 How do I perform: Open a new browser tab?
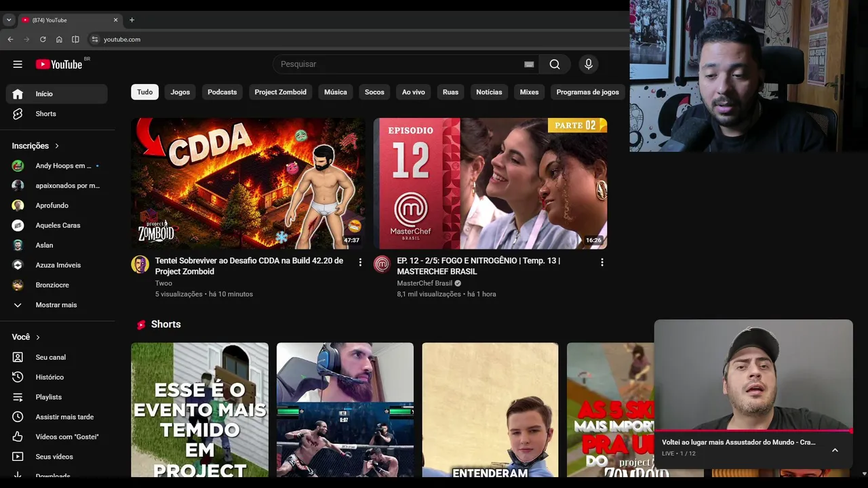[x=132, y=20]
